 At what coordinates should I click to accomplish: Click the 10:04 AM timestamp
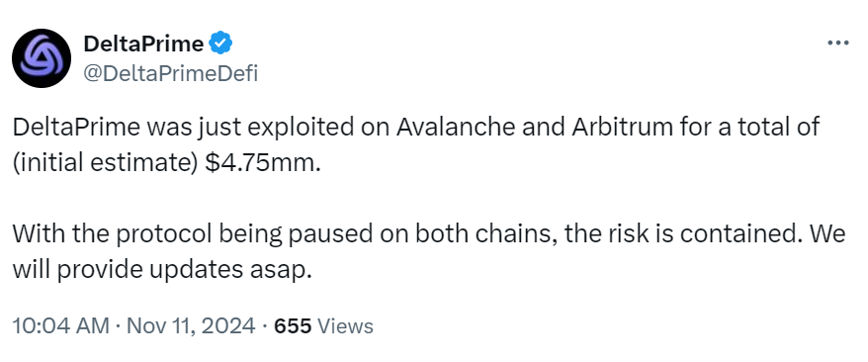(61, 326)
